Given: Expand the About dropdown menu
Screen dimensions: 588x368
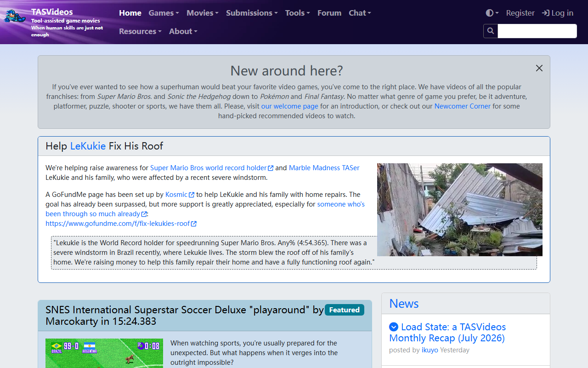Looking at the screenshot, I should point(183,31).
